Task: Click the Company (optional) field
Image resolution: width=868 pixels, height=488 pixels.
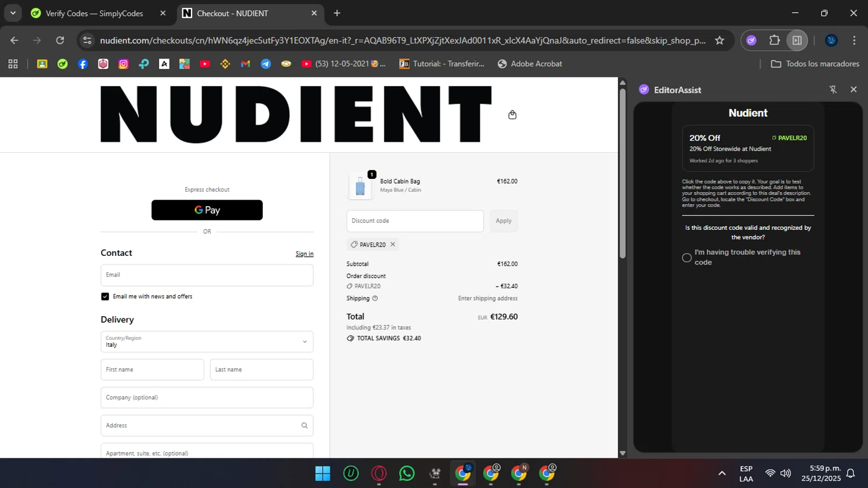Action: (x=207, y=398)
